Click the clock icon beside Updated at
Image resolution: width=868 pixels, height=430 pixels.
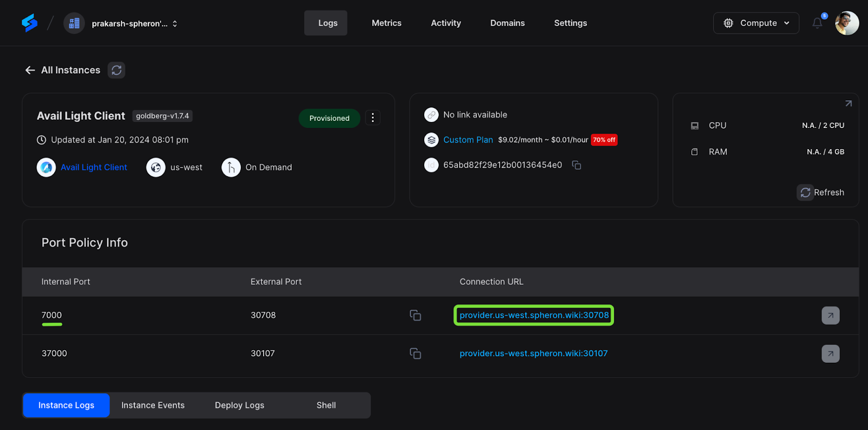[x=41, y=140]
